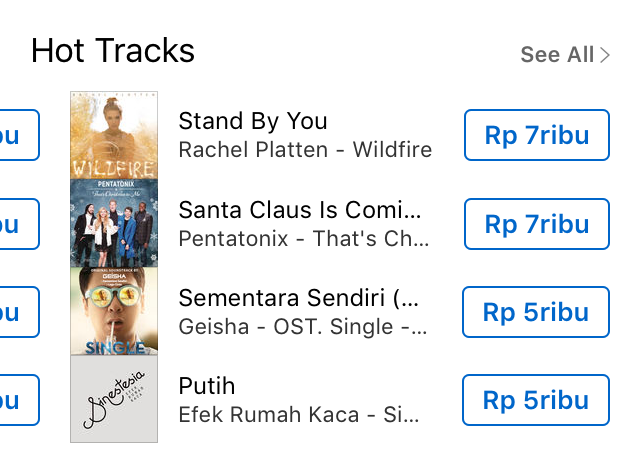The width and height of the screenshot is (640, 471).
Task: Click the chevron arrow next to See All
Action: click(x=605, y=55)
